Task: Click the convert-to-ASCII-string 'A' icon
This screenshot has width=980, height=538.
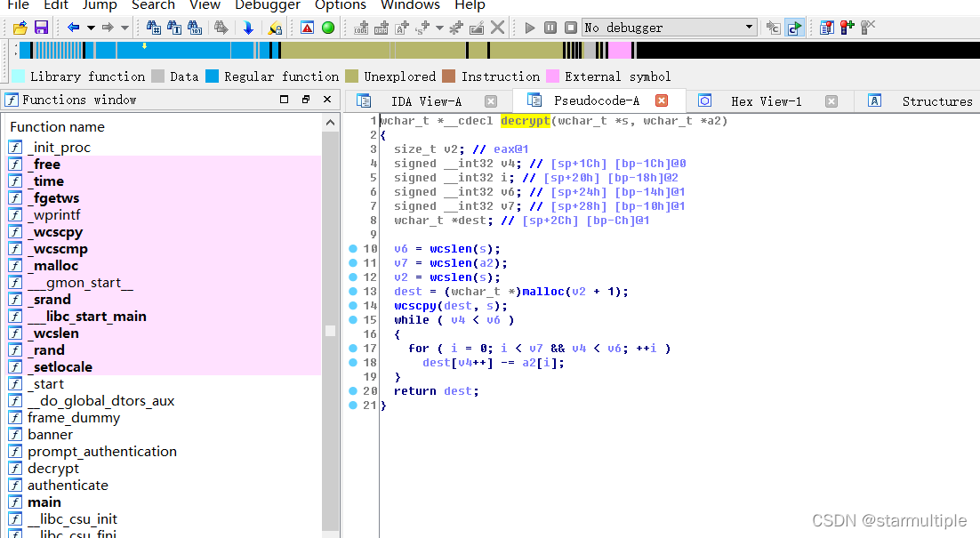Action: tap(402, 28)
